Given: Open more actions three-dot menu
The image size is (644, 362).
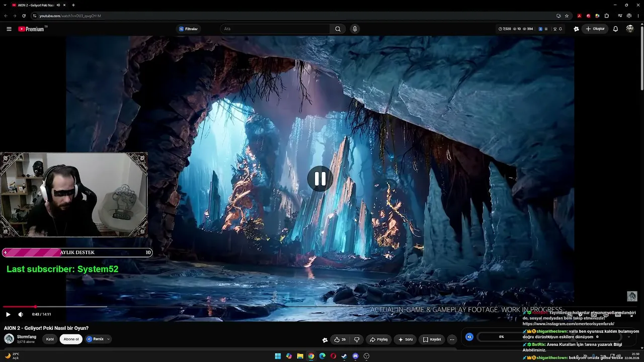Looking at the screenshot, I should [452, 339].
